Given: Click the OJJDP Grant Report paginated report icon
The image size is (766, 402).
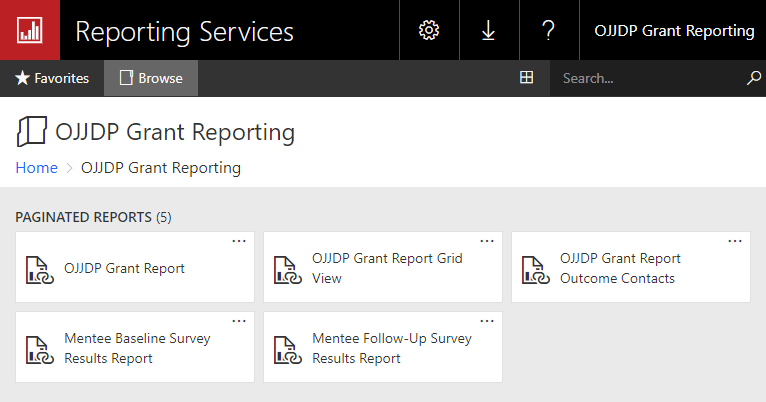Looking at the screenshot, I should click(40, 270).
